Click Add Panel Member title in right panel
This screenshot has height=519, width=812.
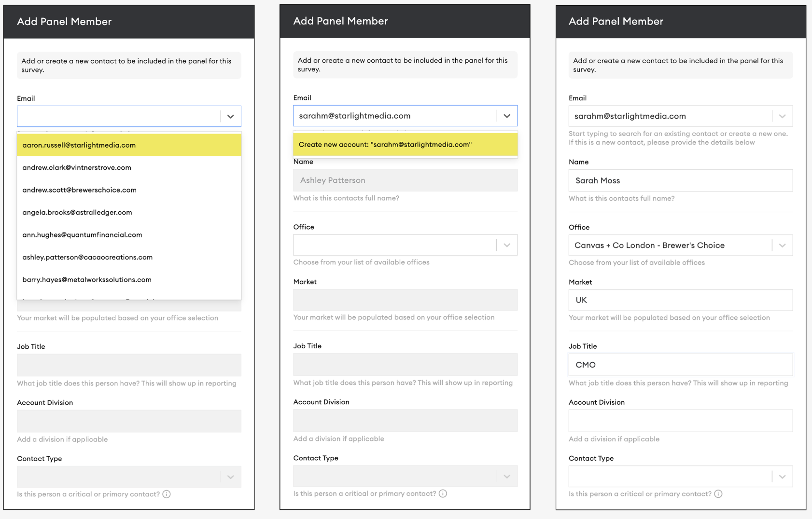click(x=616, y=22)
